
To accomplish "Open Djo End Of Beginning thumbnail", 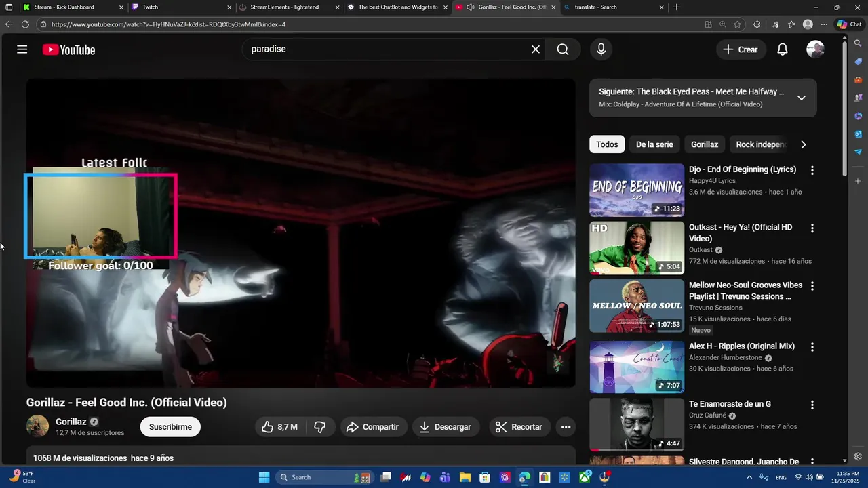I will coord(637,190).
